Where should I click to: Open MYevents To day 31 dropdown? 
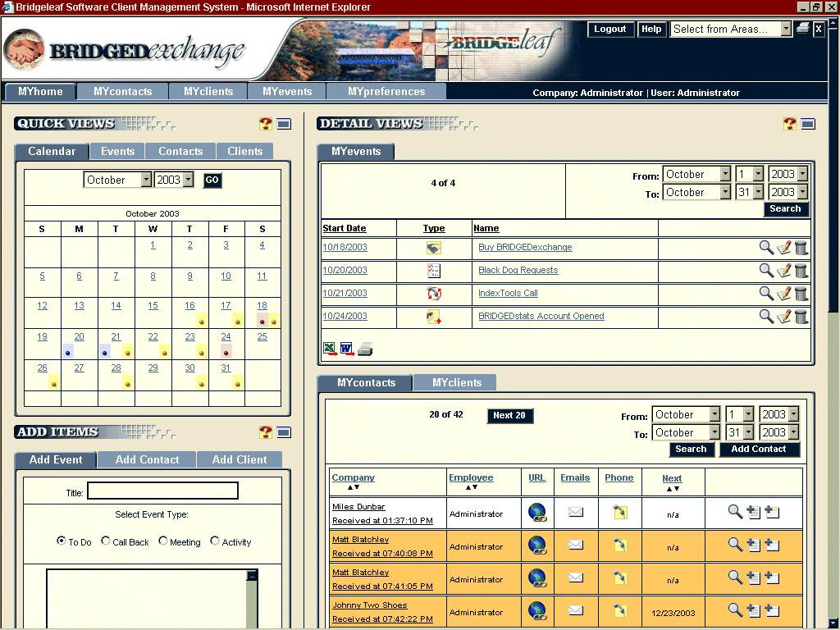point(750,192)
